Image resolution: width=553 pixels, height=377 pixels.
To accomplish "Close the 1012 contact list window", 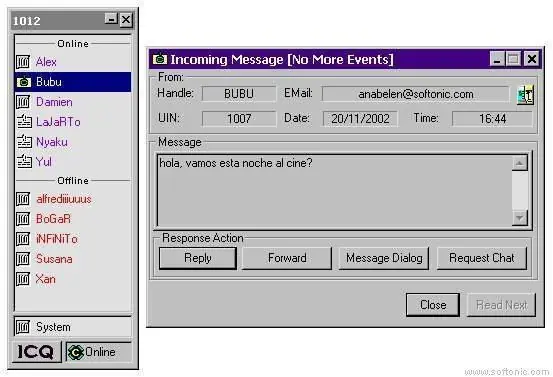I will point(126,19).
